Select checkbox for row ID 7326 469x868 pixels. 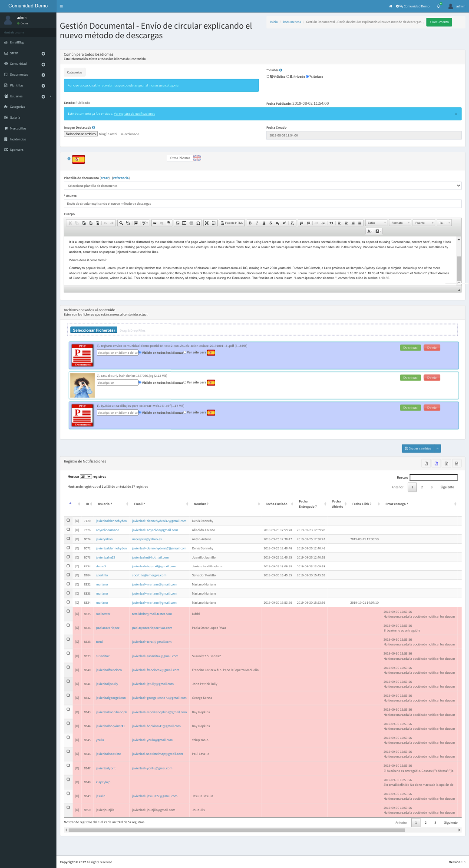click(68, 529)
